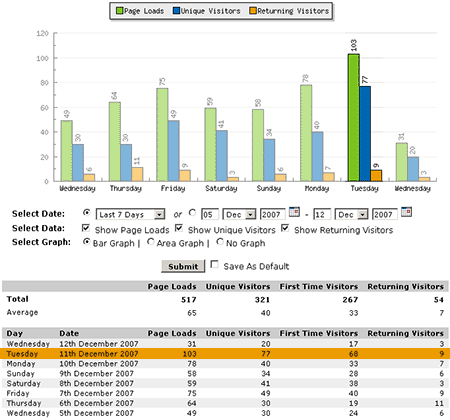Screen dimensions: 450x420
Task: Open the start date calendar picker icon
Action: click(x=294, y=212)
